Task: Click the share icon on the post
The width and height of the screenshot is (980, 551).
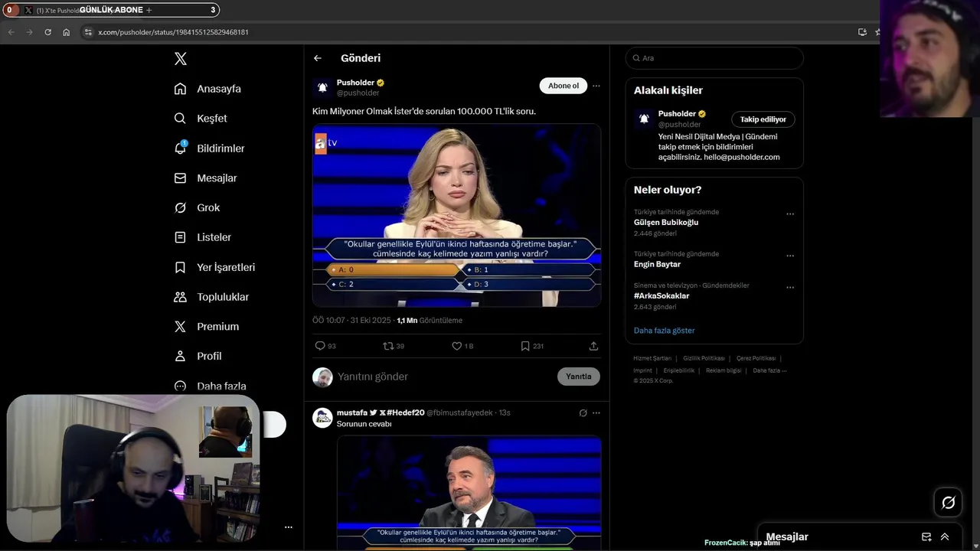Action: [593, 346]
